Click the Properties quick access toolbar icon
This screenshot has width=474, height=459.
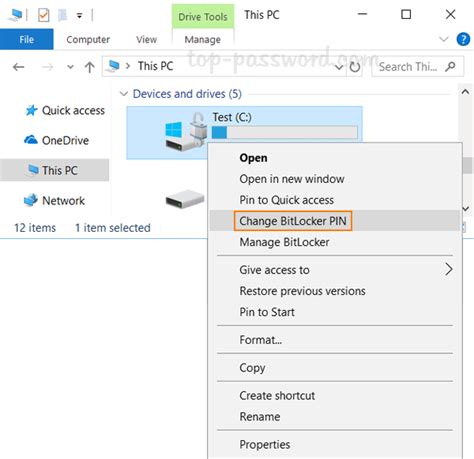[44, 15]
